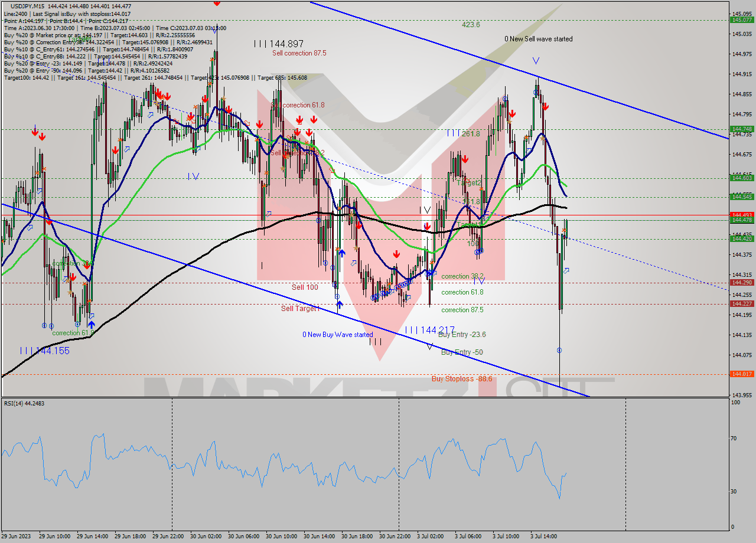Image resolution: width=756 pixels, height=543 pixels.
Task: Click the 144.545 price tag
Action: click(x=742, y=197)
